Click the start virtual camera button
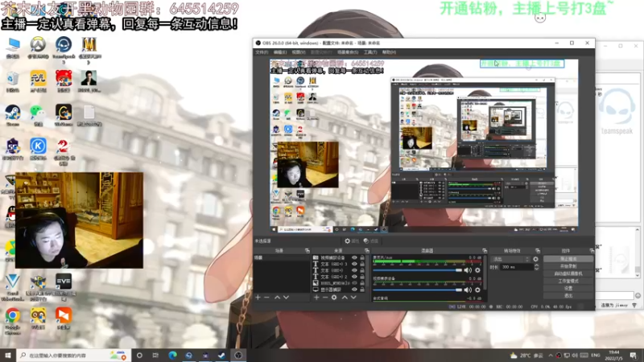644x362 pixels. click(568, 274)
